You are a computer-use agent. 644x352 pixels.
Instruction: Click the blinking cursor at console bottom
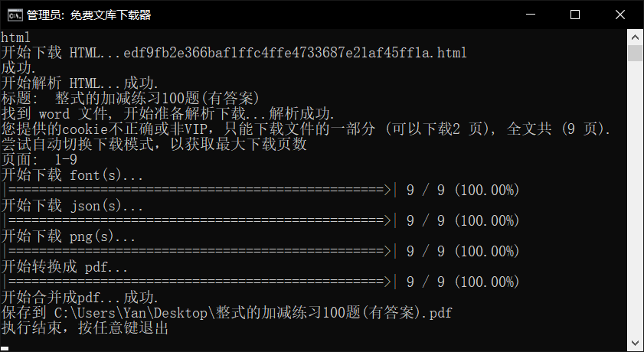pos(5,349)
